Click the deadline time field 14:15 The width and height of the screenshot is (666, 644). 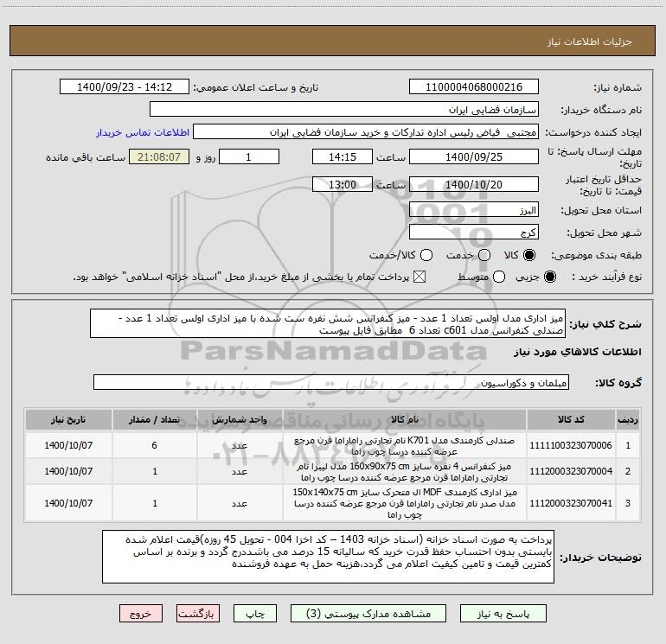pyautogui.click(x=343, y=156)
